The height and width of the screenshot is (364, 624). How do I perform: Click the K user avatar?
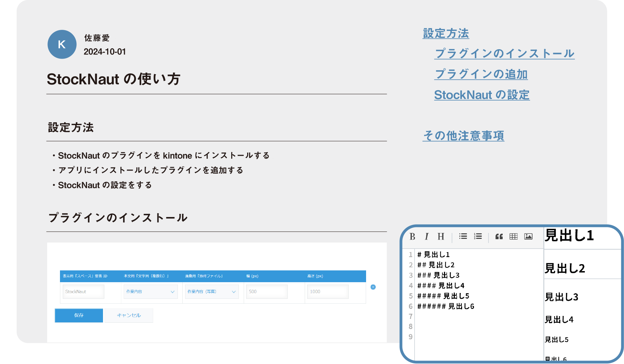click(x=62, y=44)
